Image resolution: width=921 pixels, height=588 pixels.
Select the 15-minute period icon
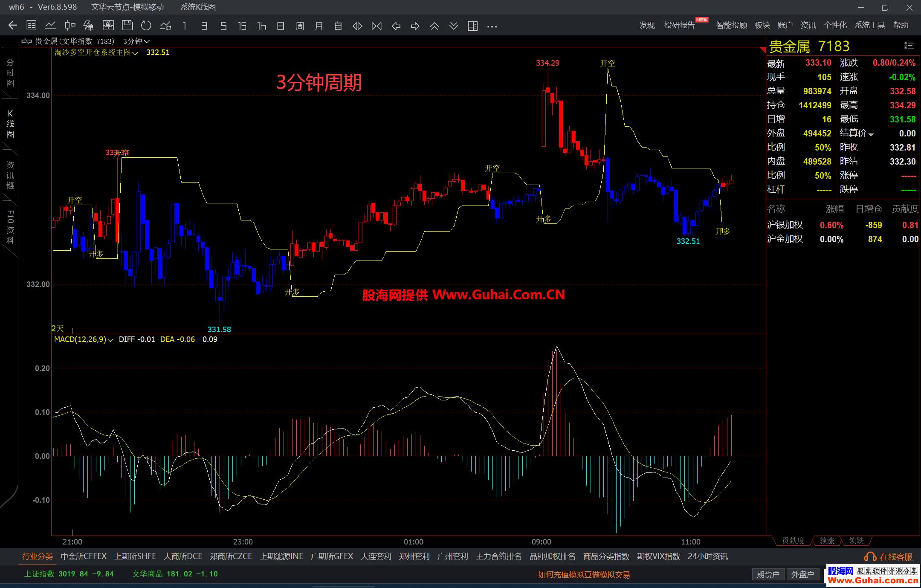[x=242, y=26]
